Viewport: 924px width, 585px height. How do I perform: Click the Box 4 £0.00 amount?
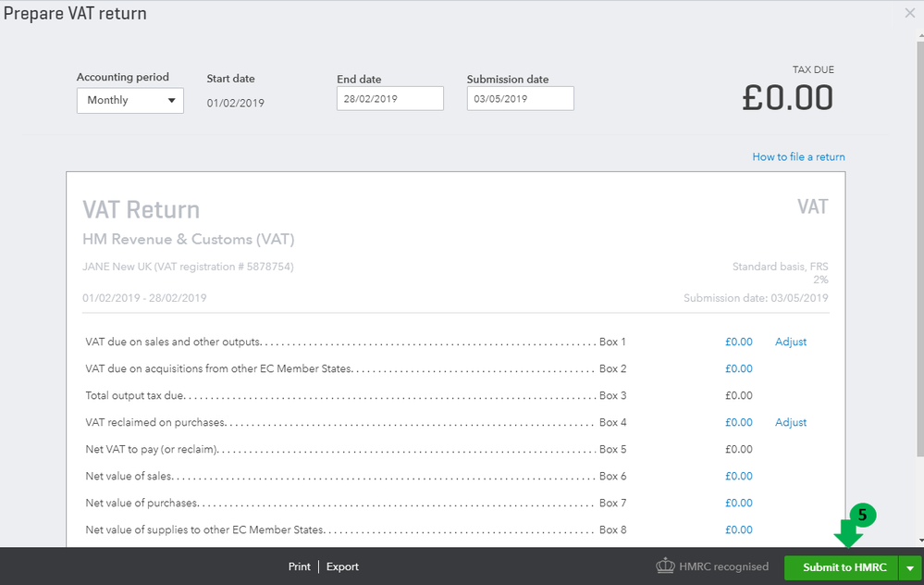pyautogui.click(x=738, y=422)
